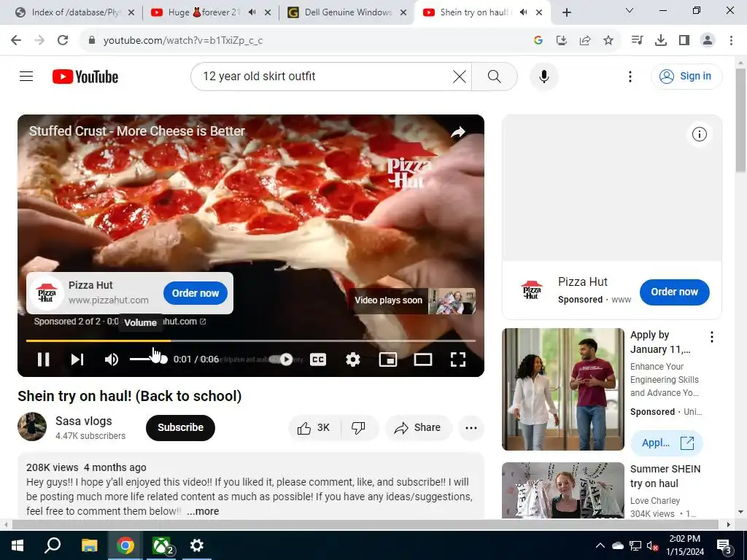Reload the current page

(x=63, y=41)
